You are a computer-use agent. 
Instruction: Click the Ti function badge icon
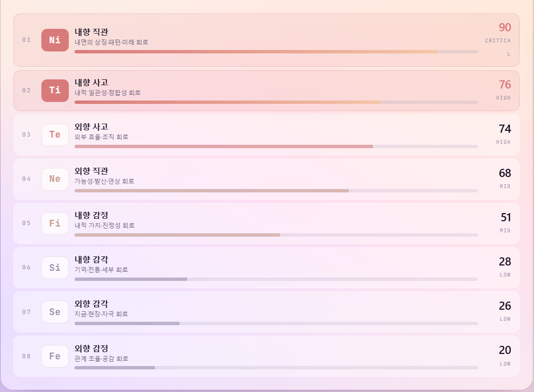tap(55, 90)
